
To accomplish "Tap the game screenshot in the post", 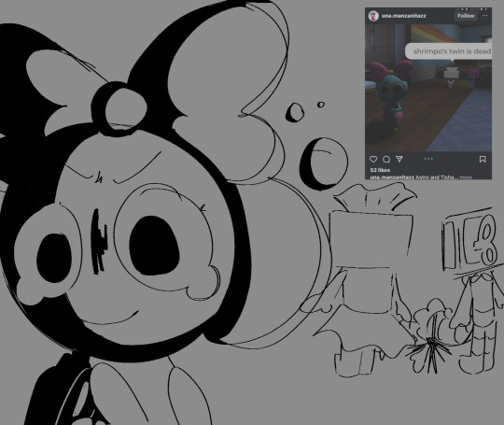I will (428, 88).
